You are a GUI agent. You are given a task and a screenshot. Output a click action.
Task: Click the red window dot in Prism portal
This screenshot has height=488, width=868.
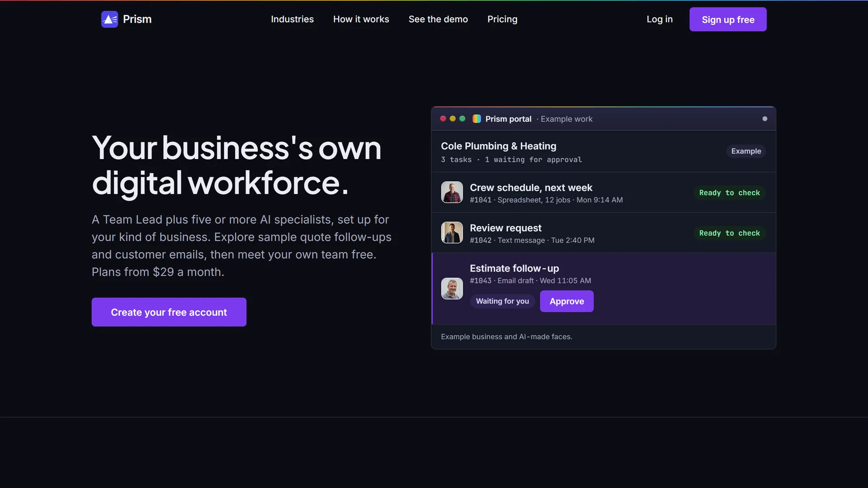point(443,119)
